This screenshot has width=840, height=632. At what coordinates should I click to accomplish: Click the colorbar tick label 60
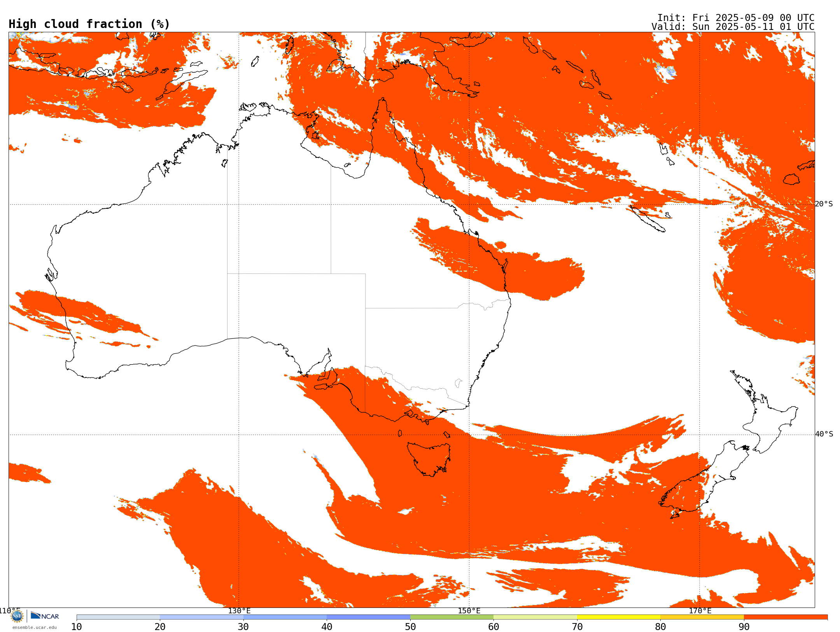[493, 627]
